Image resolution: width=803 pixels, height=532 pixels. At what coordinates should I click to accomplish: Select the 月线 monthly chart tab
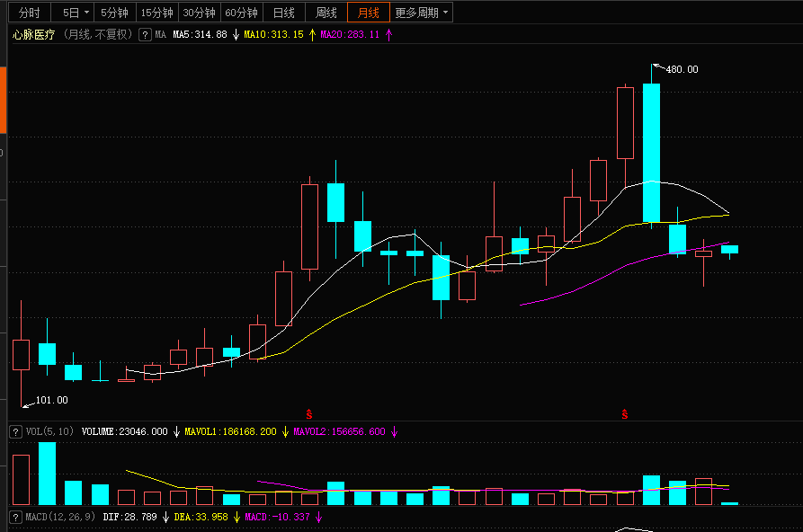[368, 13]
